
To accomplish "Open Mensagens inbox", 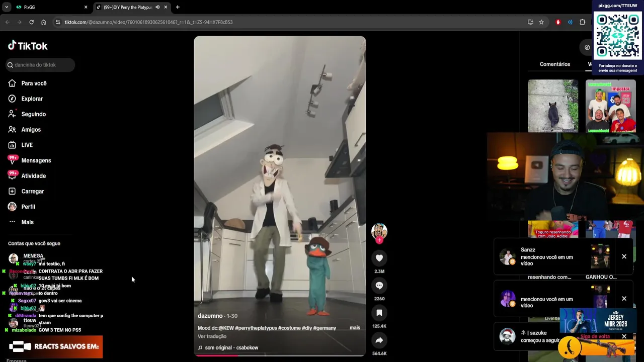I will coord(30,160).
